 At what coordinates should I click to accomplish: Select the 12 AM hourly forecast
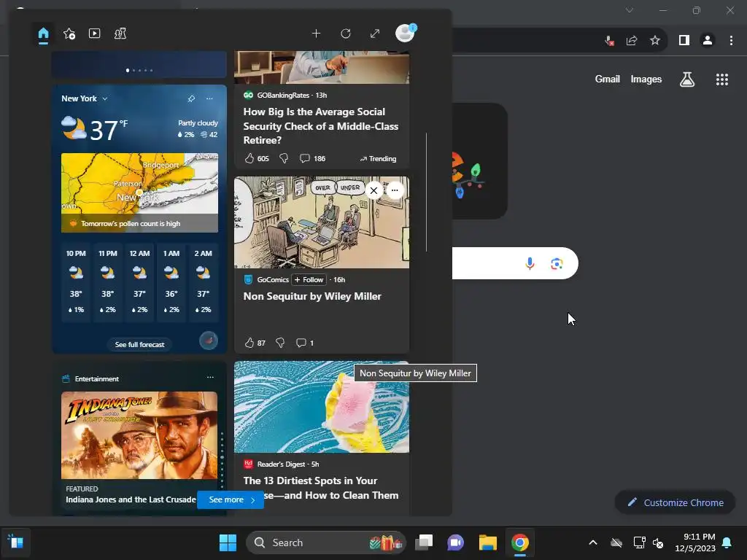(x=139, y=282)
